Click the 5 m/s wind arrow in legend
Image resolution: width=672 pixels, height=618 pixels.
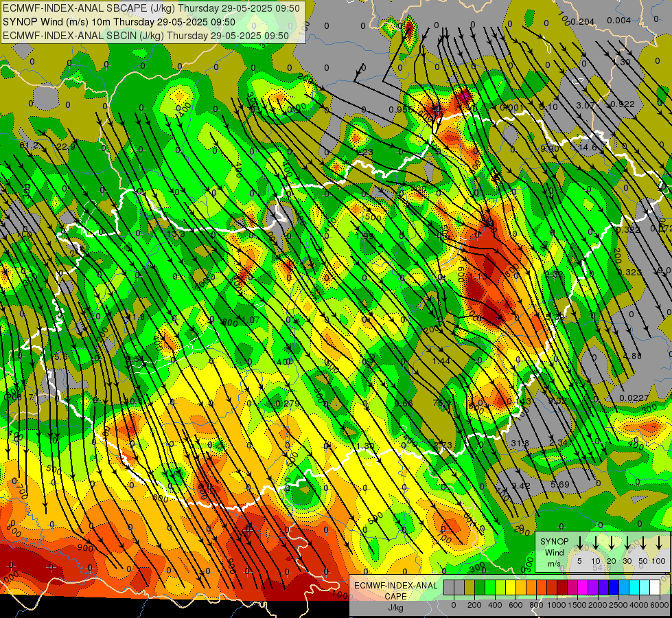click(x=579, y=543)
